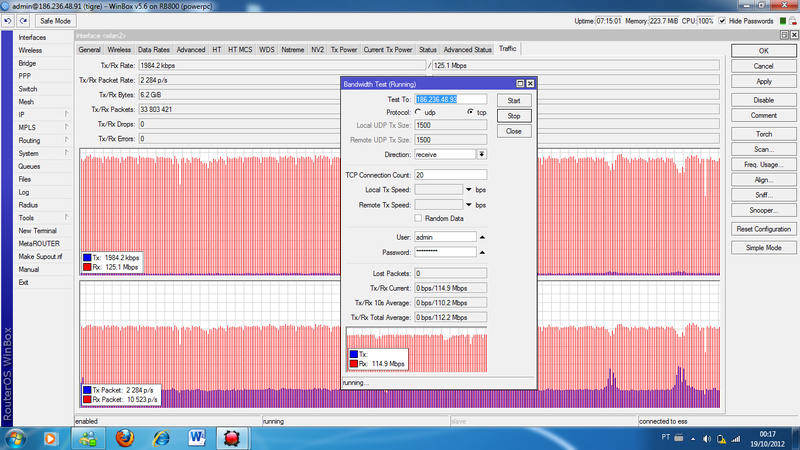Open Windows Media Player from taskbar

(x=50, y=438)
